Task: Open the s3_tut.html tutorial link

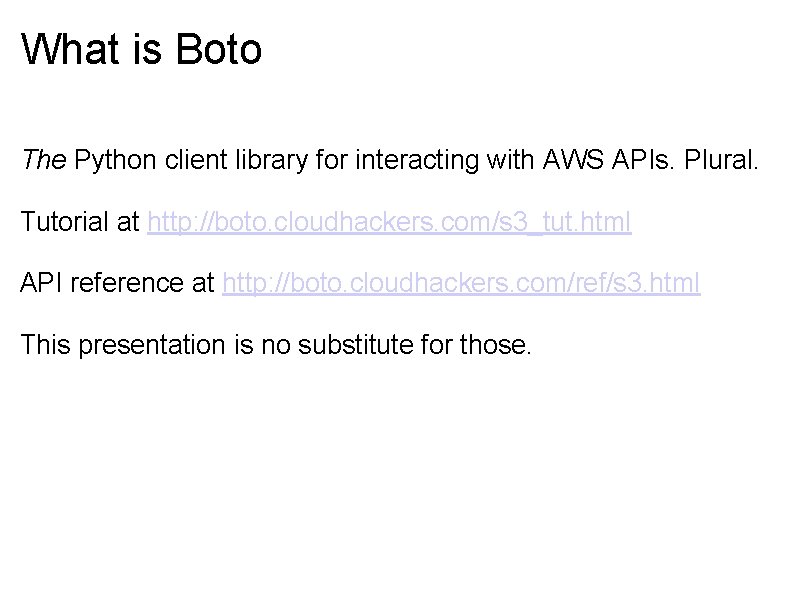Action: pyautogui.click(x=389, y=222)
